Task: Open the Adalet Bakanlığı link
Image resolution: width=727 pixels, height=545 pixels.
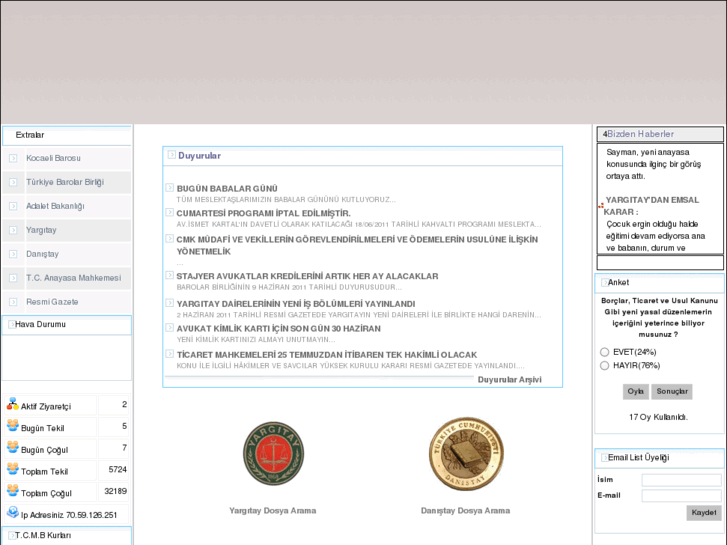Action: [55, 206]
